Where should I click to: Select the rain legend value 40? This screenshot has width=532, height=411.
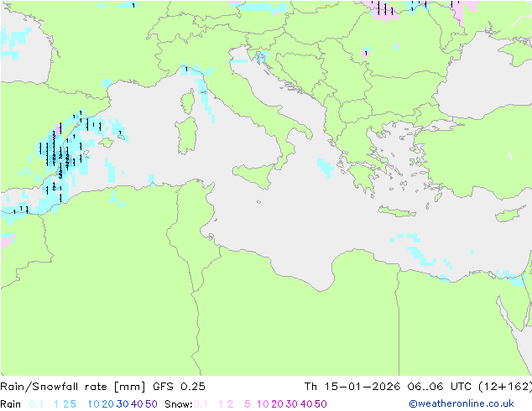[x=137, y=404]
